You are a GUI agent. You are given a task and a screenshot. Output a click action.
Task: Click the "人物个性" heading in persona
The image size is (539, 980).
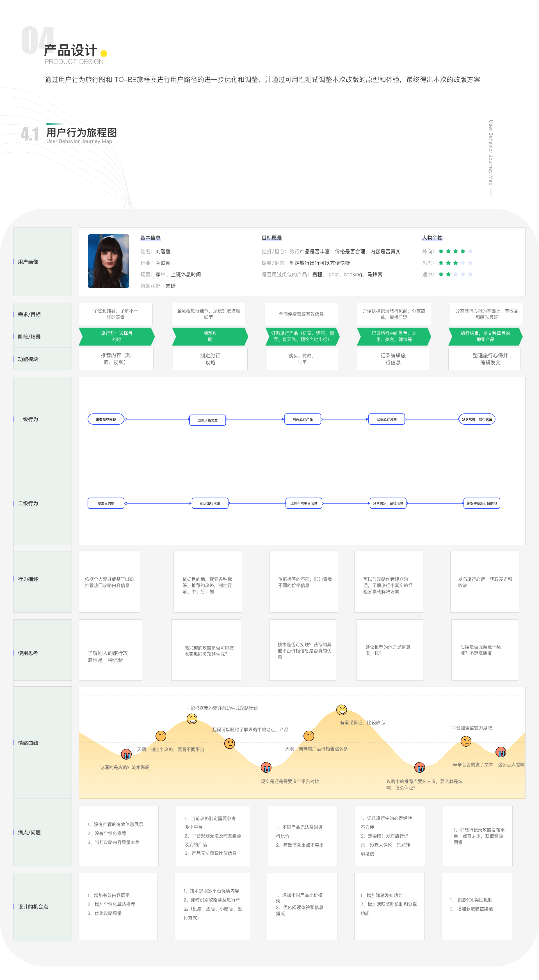pos(432,238)
